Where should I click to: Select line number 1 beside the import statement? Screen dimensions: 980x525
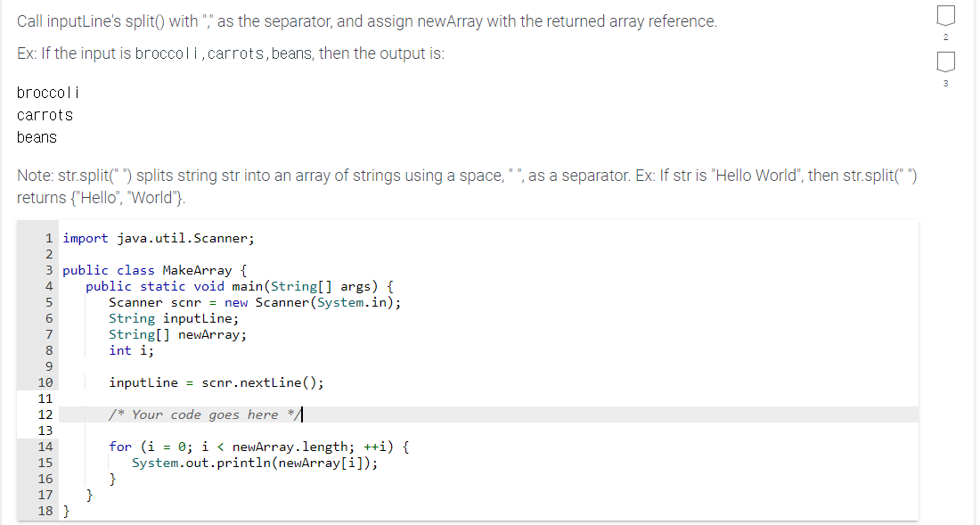point(48,237)
